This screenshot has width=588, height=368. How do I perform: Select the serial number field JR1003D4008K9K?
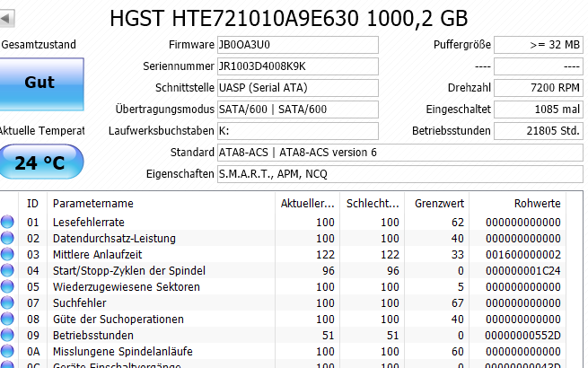click(x=298, y=66)
